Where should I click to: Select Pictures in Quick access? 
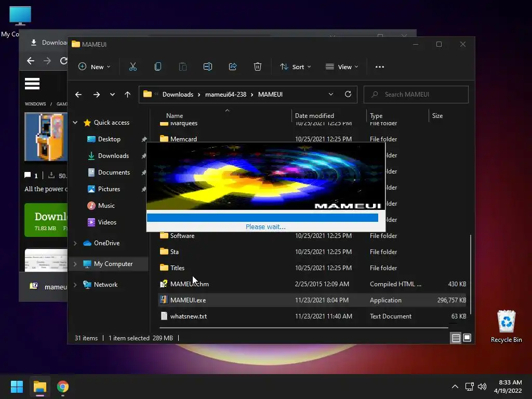109,189
